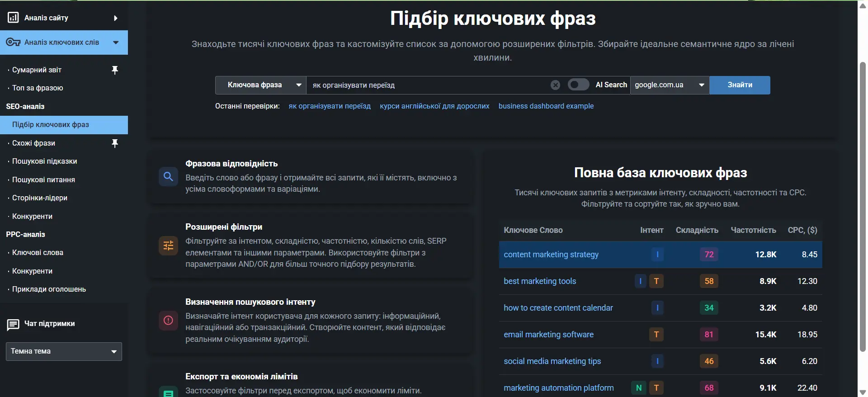Click the sliders icon of Розширені фільтри
Image resolution: width=868 pixels, height=397 pixels.
click(x=168, y=246)
